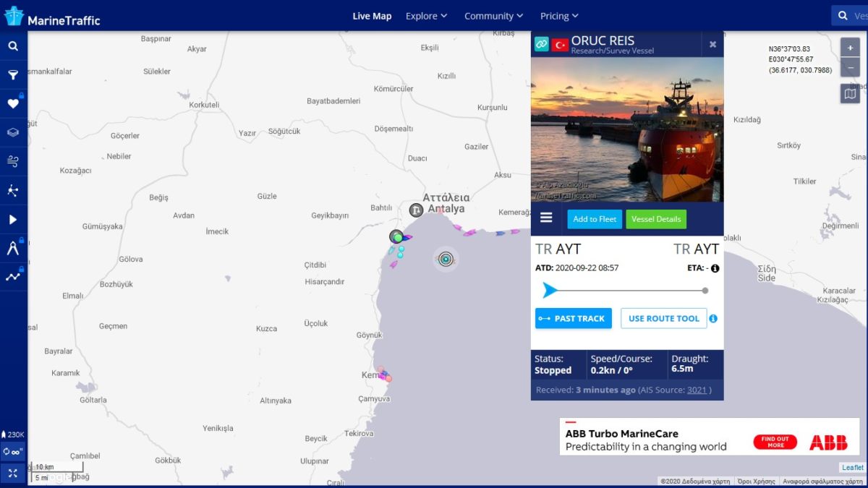Image resolution: width=868 pixels, height=488 pixels.
Task: Open the map type selector icon
Action: click(x=850, y=93)
